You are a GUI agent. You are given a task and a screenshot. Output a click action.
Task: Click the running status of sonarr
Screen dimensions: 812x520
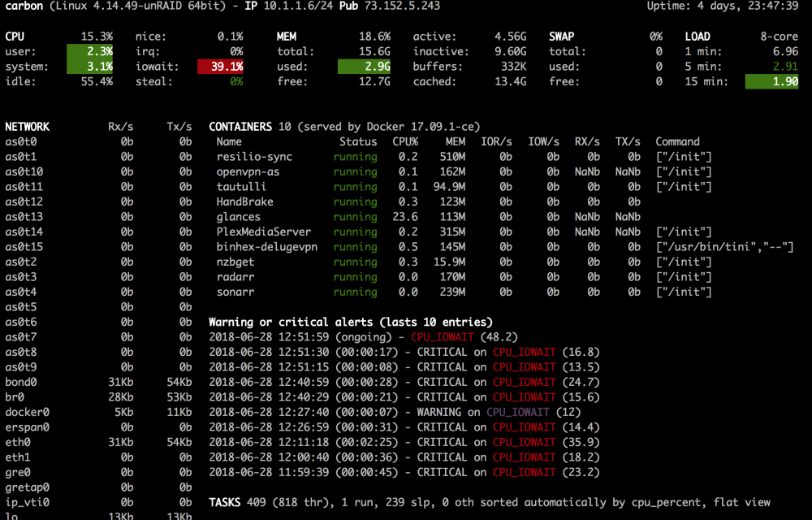355,292
